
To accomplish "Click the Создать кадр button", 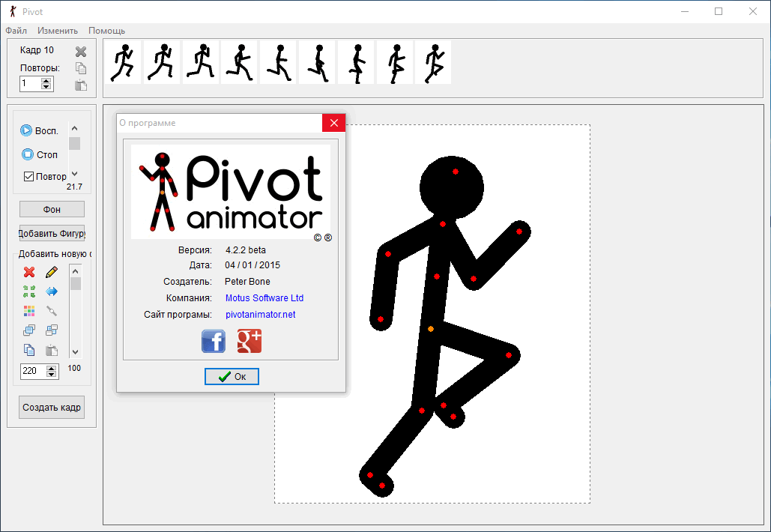I will click(52, 408).
